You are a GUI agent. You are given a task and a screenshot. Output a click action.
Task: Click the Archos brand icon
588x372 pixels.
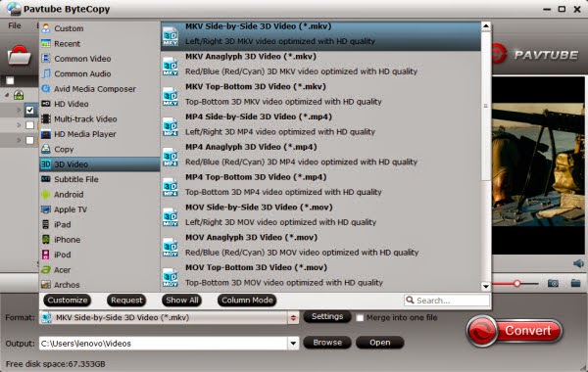click(x=46, y=285)
